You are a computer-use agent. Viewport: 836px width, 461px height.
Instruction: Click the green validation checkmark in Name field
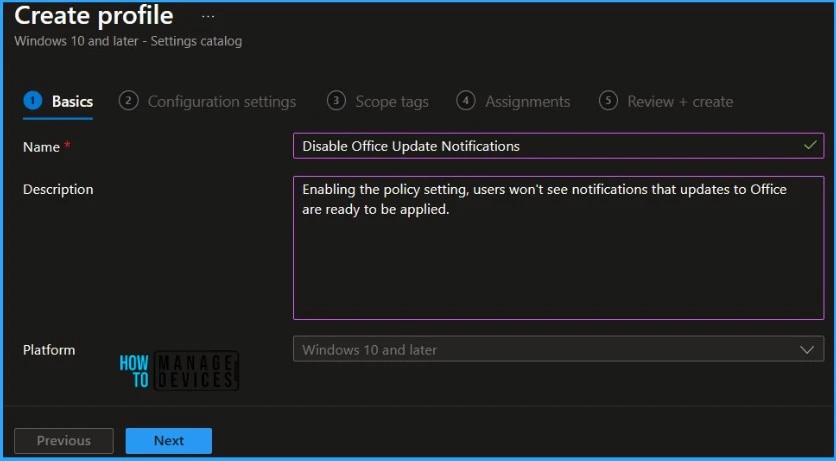[810, 145]
